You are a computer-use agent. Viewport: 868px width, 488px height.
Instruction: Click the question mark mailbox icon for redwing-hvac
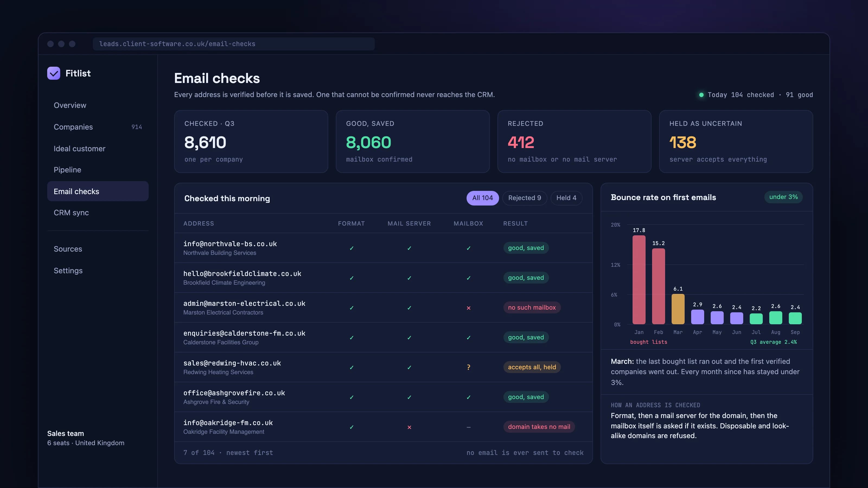tap(468, 367)
